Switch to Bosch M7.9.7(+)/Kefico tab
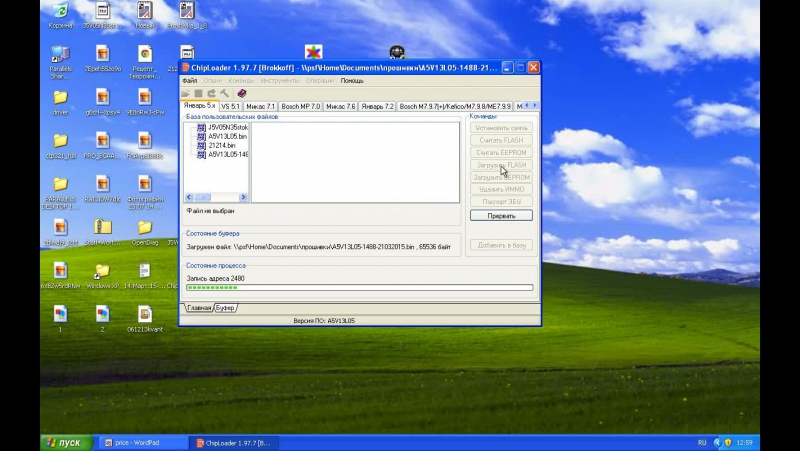This screenshot has height=451, width=800. click(x=455, y=106)
